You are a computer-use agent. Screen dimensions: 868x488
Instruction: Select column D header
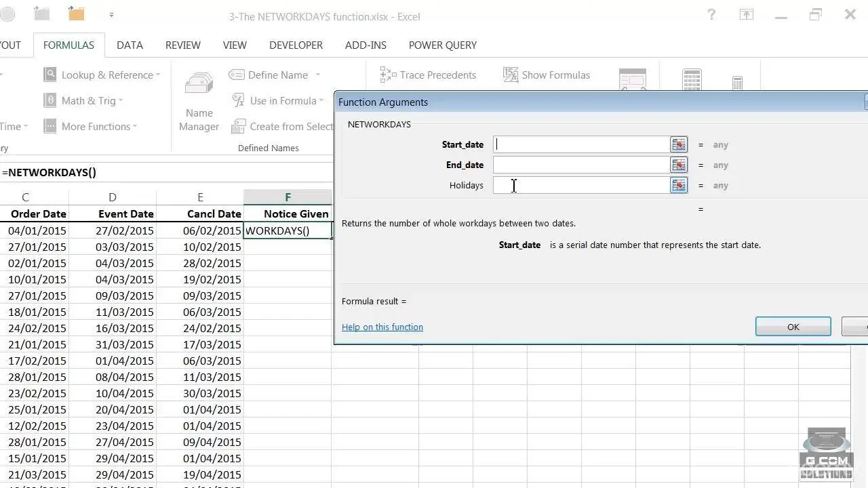[113, 197]
